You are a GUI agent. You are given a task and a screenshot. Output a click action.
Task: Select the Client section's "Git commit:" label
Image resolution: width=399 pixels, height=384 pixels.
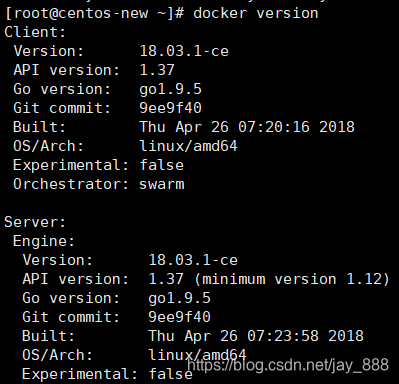click(x=62, y=108)
